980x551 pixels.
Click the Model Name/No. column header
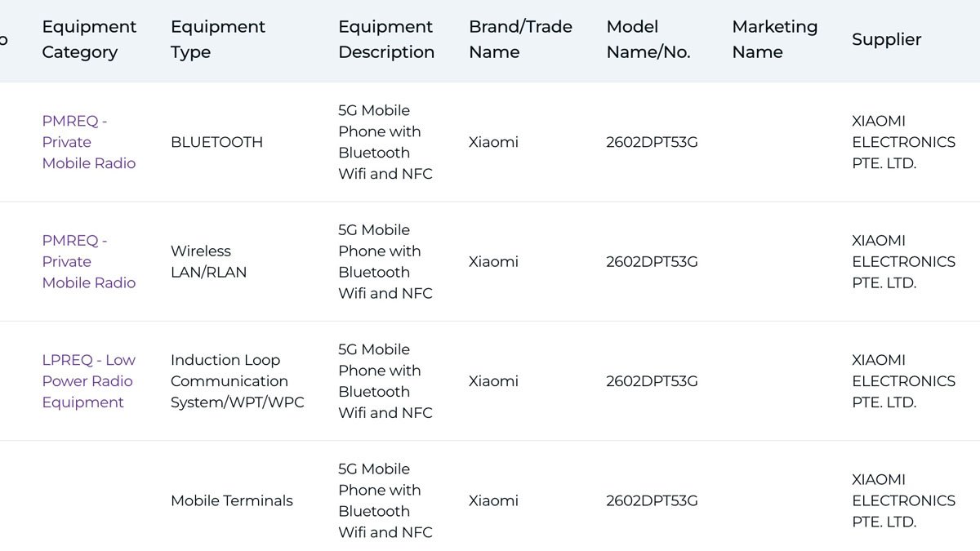648,39
